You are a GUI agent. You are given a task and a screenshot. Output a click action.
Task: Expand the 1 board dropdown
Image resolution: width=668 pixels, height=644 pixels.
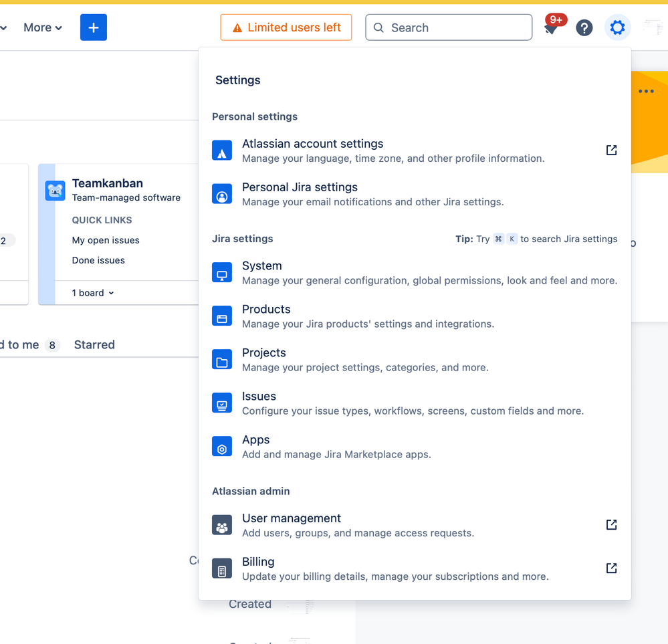coord(93,293)
